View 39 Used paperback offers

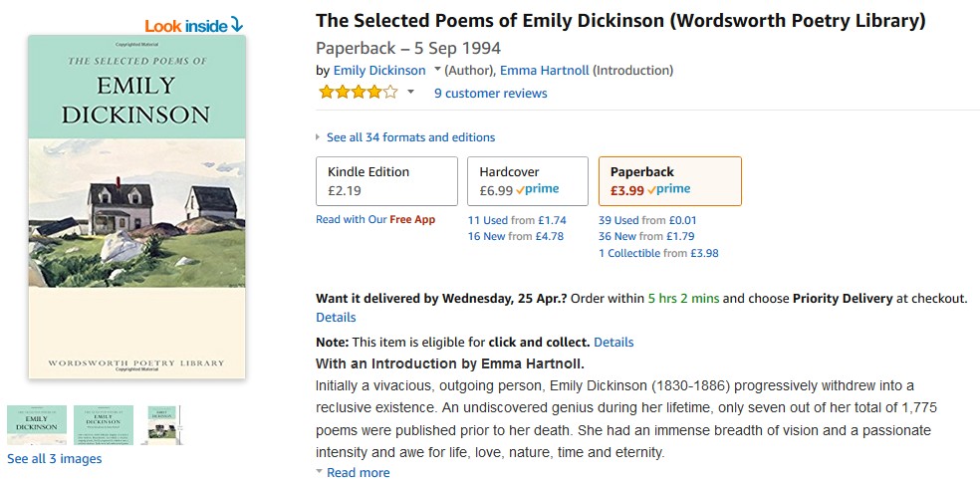pyautogui.click(x=617, y=220)
